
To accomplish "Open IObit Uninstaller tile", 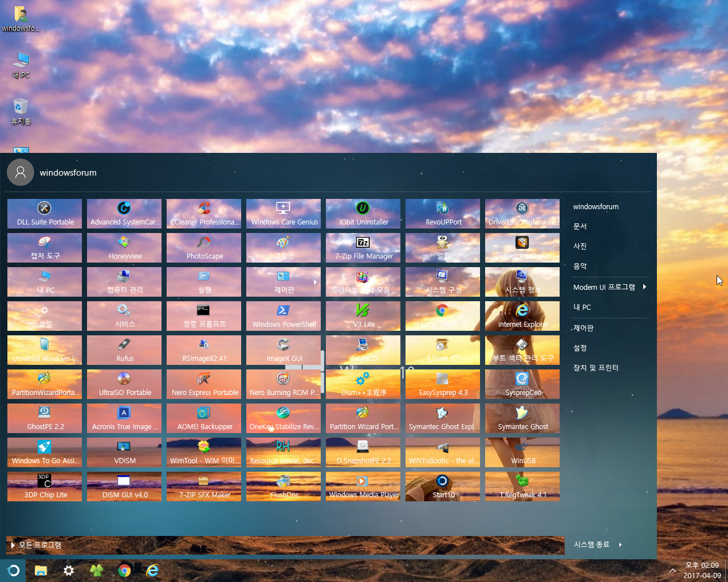I will tap(363, 214).
